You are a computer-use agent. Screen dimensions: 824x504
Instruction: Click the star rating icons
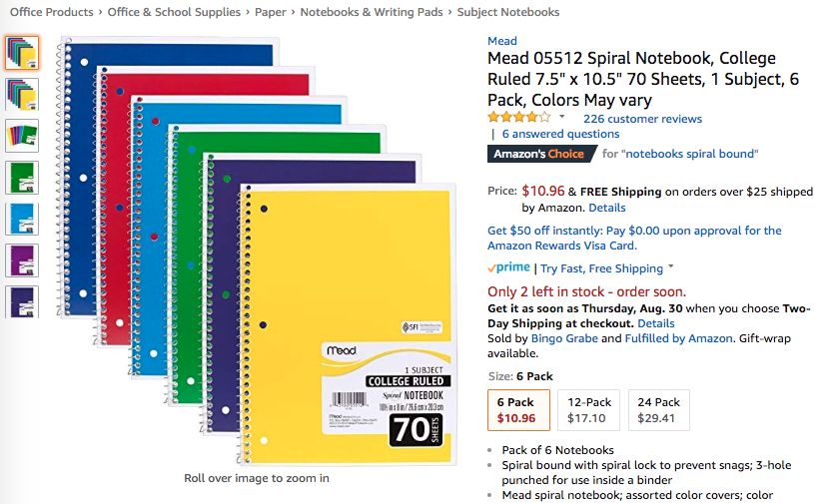[x=518, y=118]
